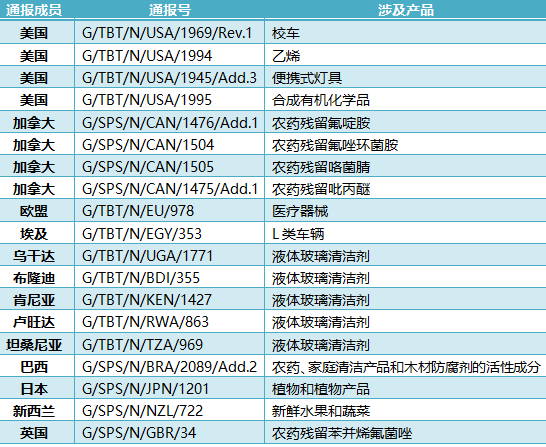Click the 肯尼亚 member cell
Viewport: 546px width, 447px height.
[34, 300]
